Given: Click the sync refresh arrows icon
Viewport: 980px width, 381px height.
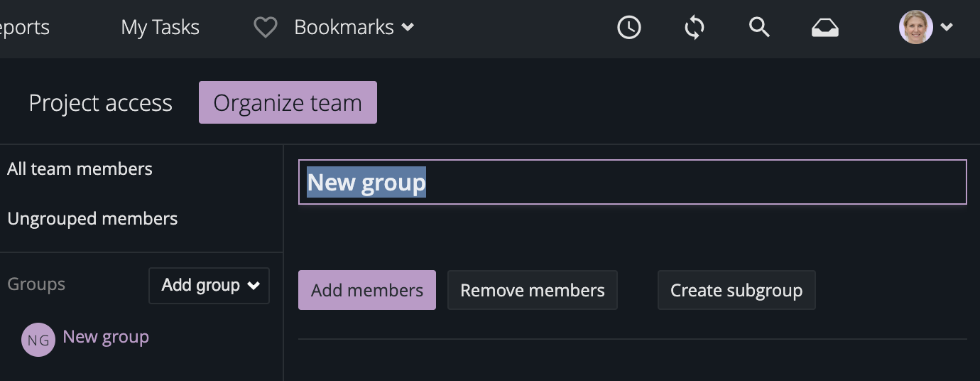Looking at the screenshot, I should coord(694,28).
